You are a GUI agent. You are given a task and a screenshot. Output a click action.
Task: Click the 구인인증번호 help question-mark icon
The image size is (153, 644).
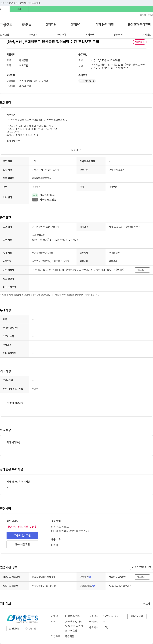(94, 586)
